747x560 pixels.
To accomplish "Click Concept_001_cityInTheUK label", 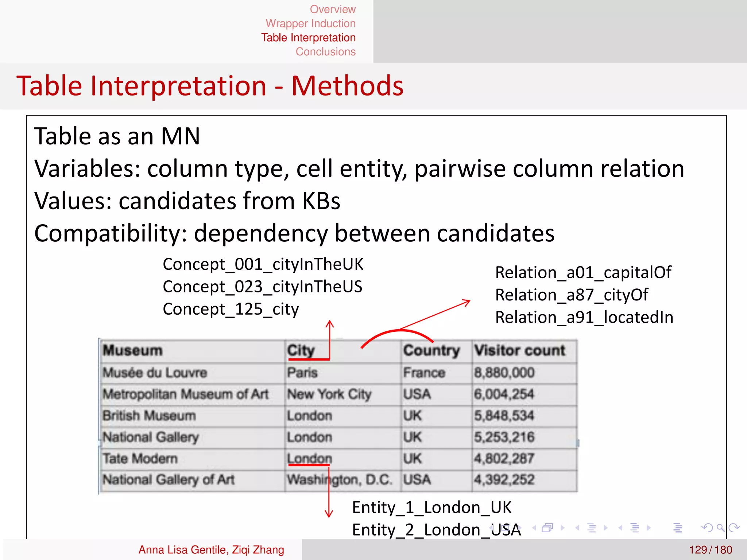I will coord(263,265).
